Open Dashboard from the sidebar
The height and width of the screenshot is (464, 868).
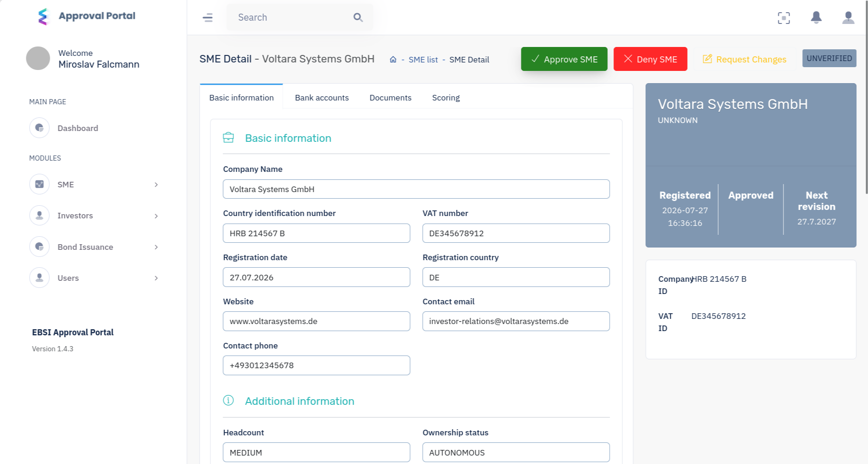coord(77,128)
